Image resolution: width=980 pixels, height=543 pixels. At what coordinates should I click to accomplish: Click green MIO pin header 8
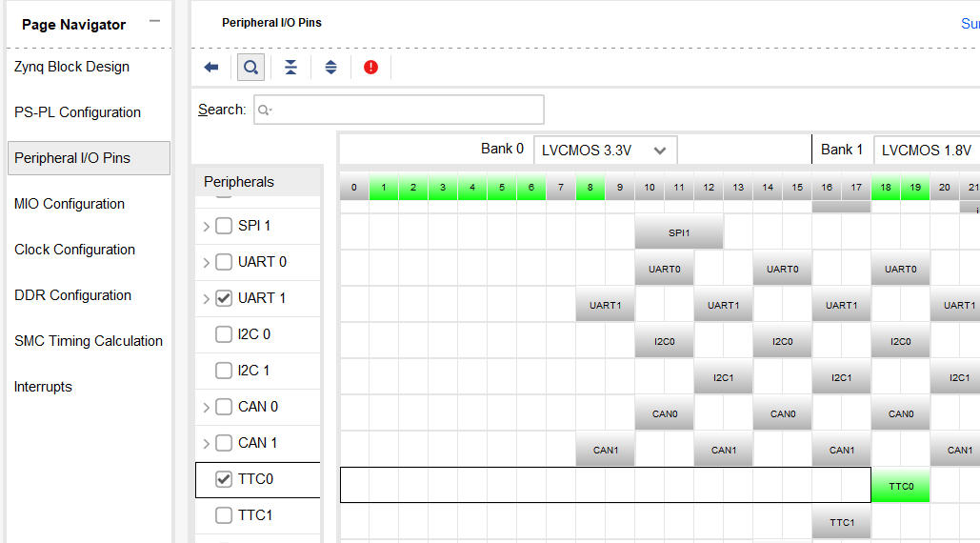click(x=590, y=187)
